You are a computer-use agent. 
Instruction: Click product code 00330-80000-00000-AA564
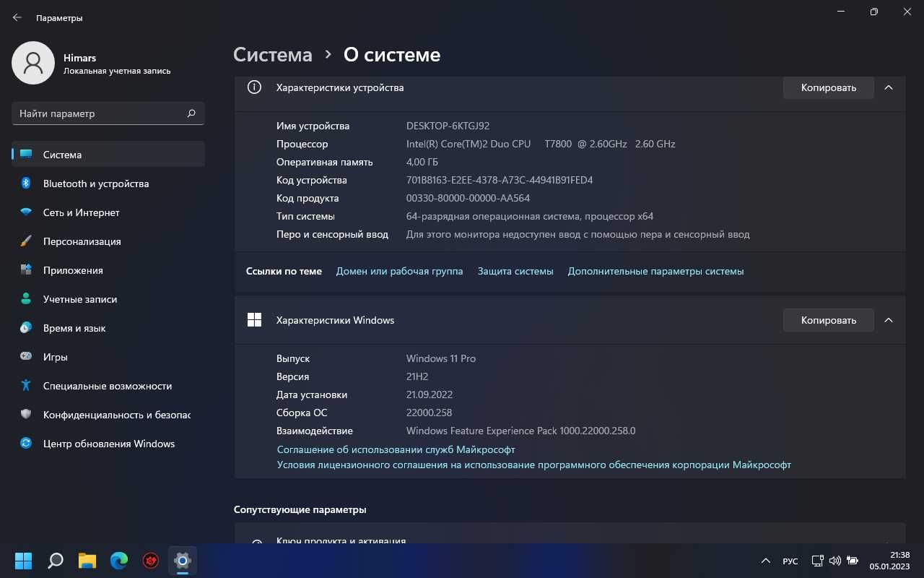coord(468,198)
